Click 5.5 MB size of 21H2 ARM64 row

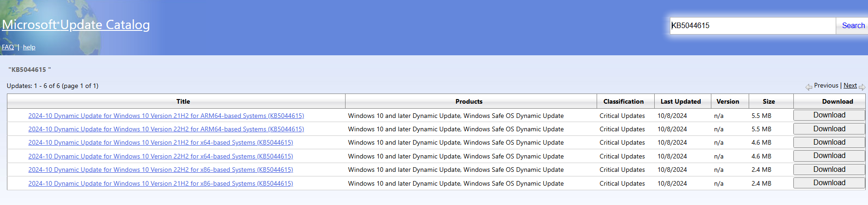click(x=761, y=116)
